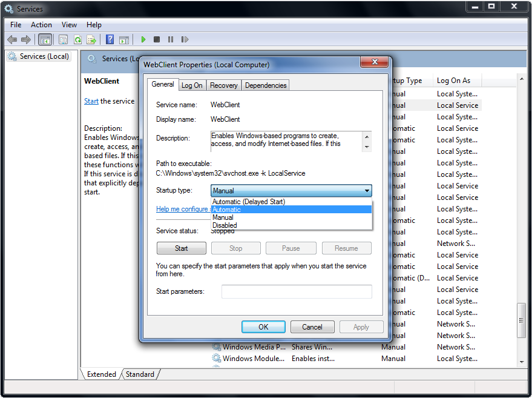The height and width of the screenshot is (398, 532).
Task: Stop the service with the toolbar square icon
Action: click(x=157, y=40)
